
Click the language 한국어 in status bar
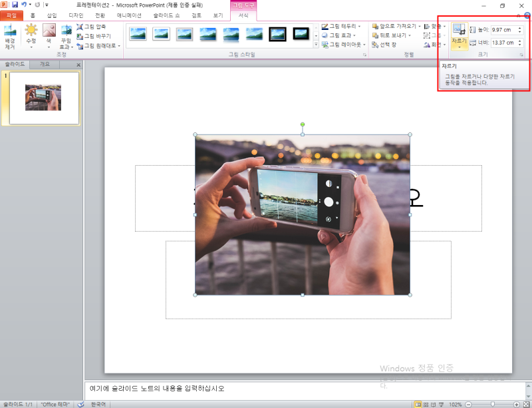click(x=98, y=404)
